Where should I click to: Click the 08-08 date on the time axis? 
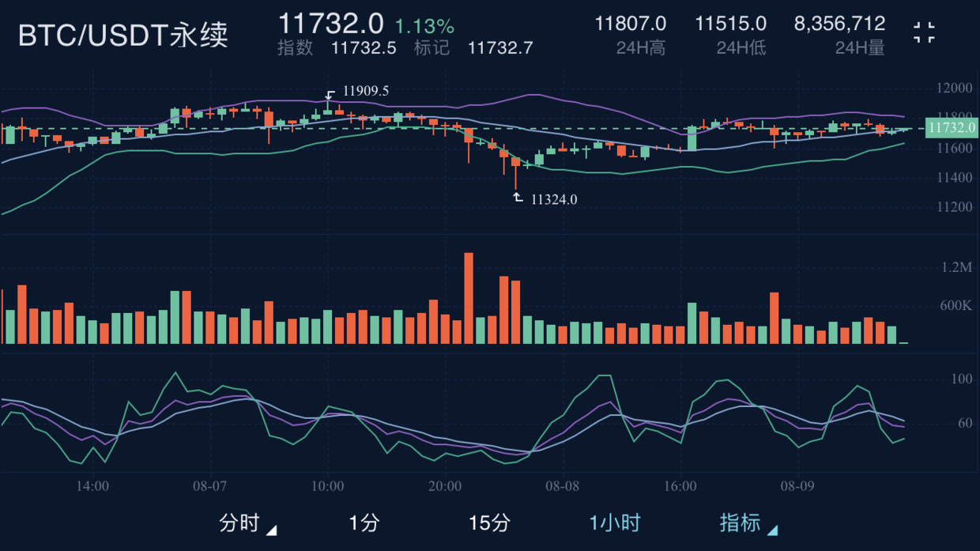tap(562, 486)
